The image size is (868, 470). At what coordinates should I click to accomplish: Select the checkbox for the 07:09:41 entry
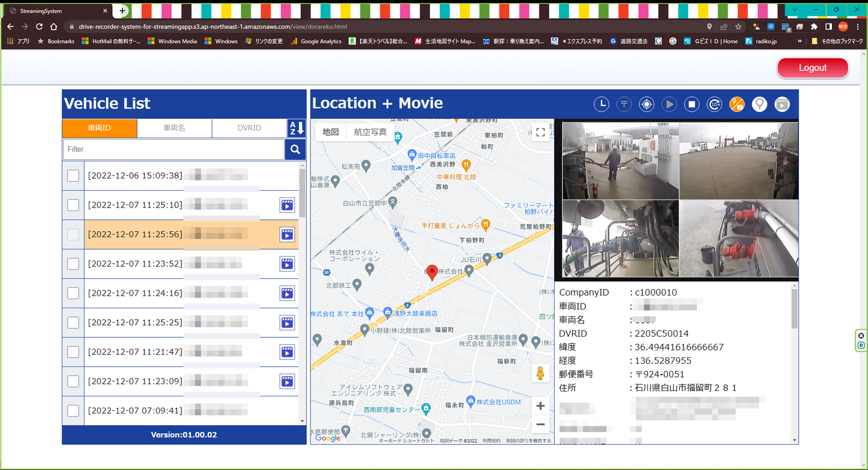point(73,410)
